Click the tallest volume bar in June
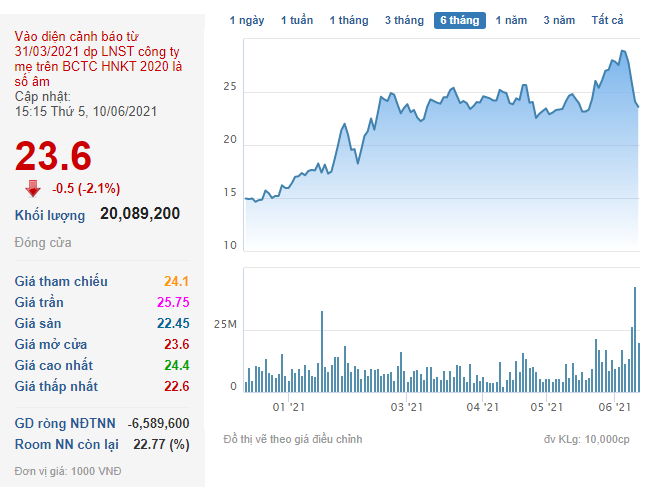The height and width of the screenshot is (491, 669). tap(635, 338)
